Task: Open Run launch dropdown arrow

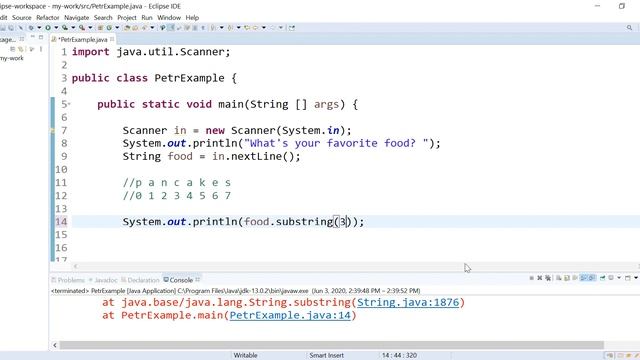Action: click(56, 28)
